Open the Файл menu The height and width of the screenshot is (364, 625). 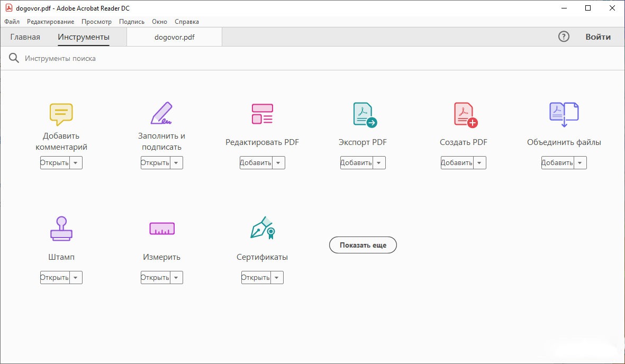point(12,22)
